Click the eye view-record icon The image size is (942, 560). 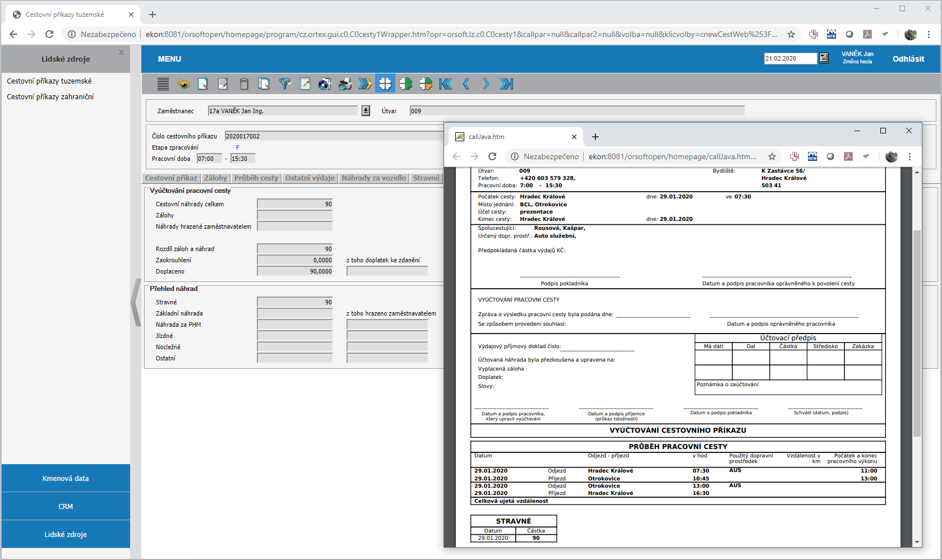183,84
